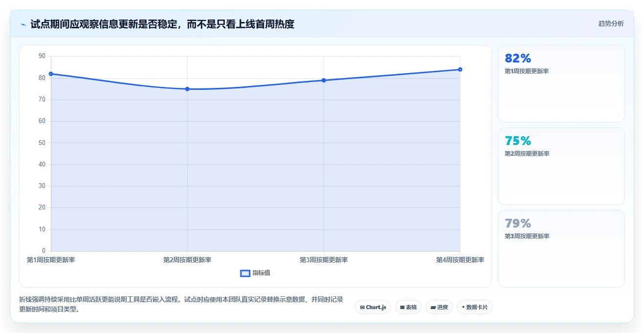Click the 第3周按期更新率 card caption
Screen dimensions: 644x333
click(527, 236)
